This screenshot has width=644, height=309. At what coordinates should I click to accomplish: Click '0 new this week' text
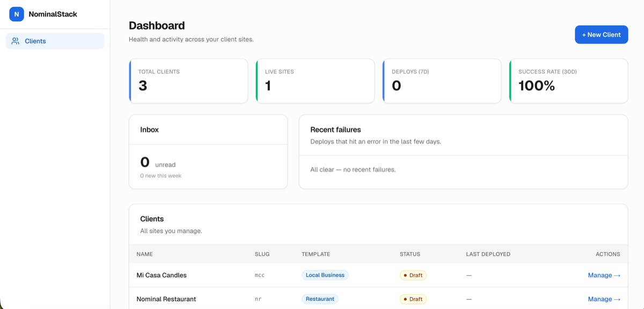(x=160, y=176)
